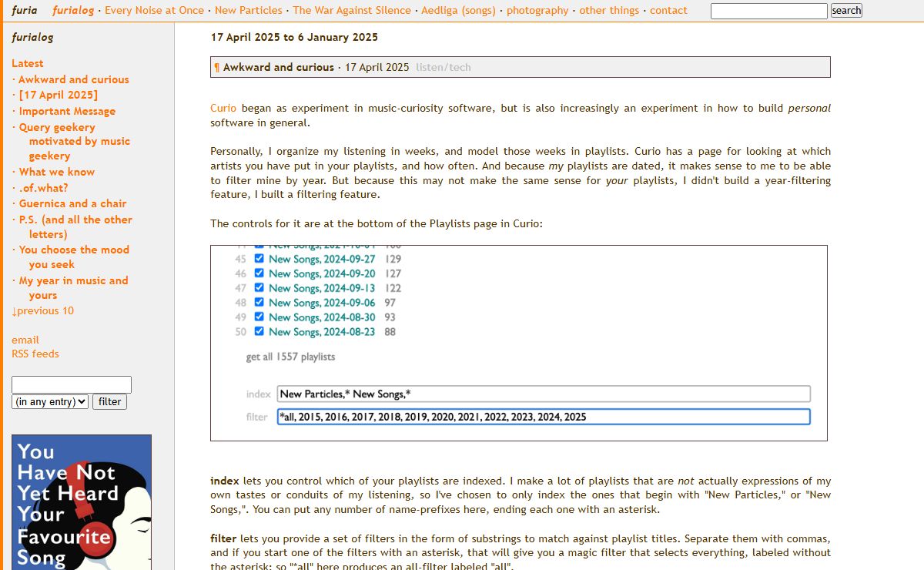Image resolution: width=924 pixels, height=570 pixels.
Task: Follow the Curio link in the article
Action: point(223,109)
